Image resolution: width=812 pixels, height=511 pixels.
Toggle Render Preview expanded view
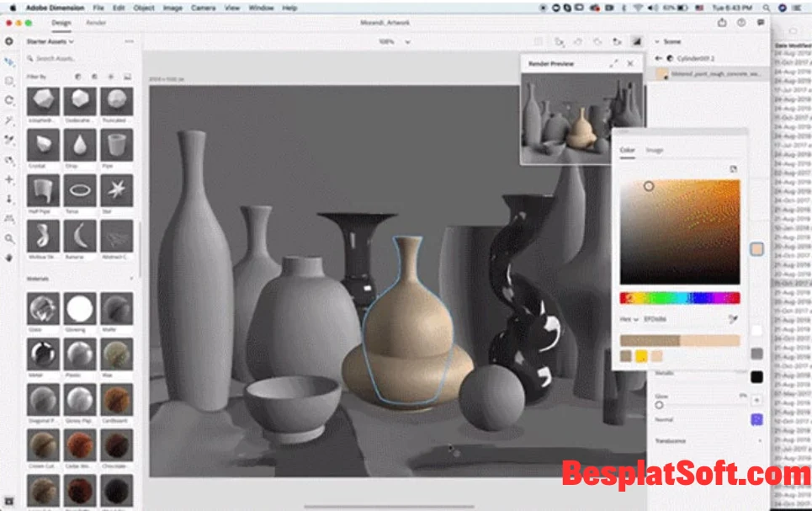coord(613,61)
